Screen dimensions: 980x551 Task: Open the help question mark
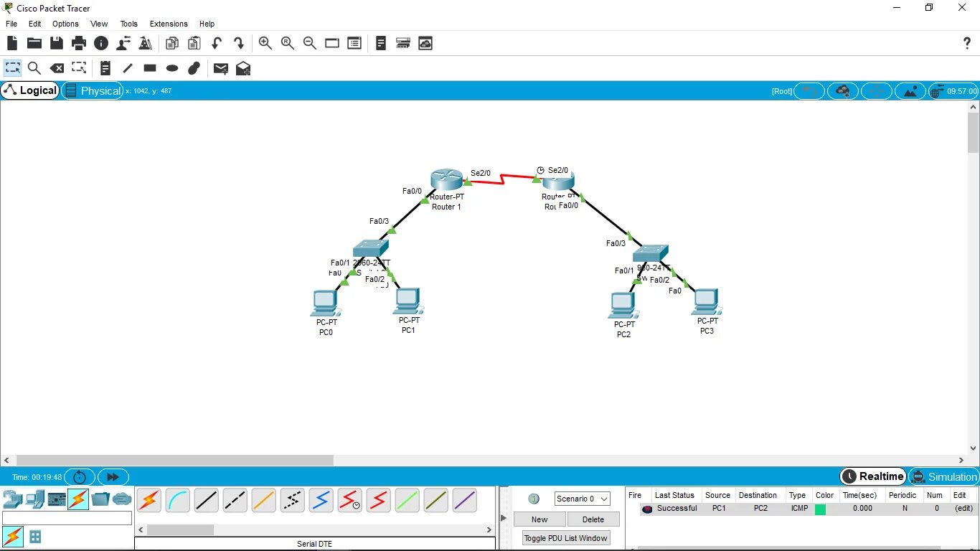tap(966, 43)
